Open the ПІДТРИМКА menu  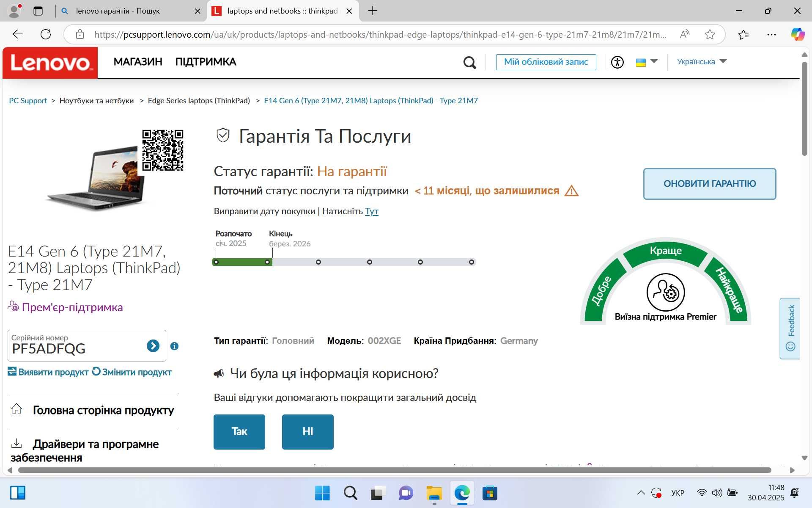point(206,62)
